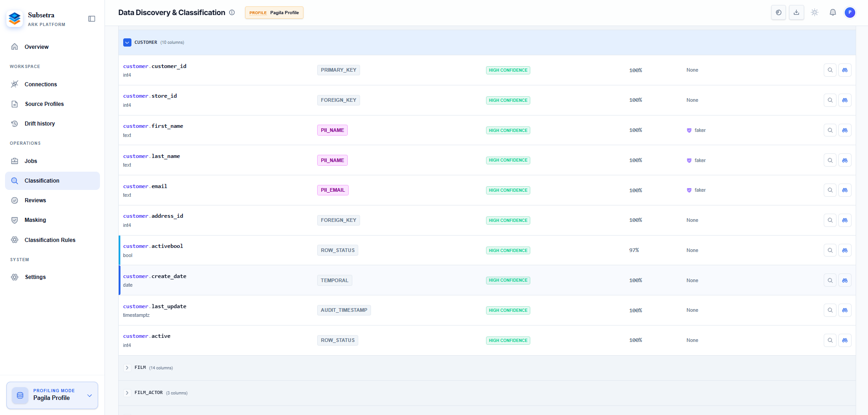Click the binoculars icon in the email row
Viewport: 868px width, 415px height.
click(x=845, y=190)
